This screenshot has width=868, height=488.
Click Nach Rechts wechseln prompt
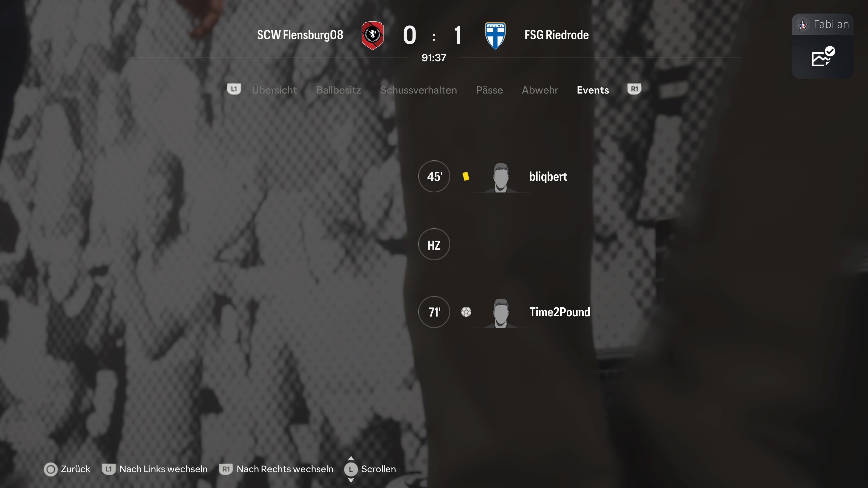click(276, 469)
